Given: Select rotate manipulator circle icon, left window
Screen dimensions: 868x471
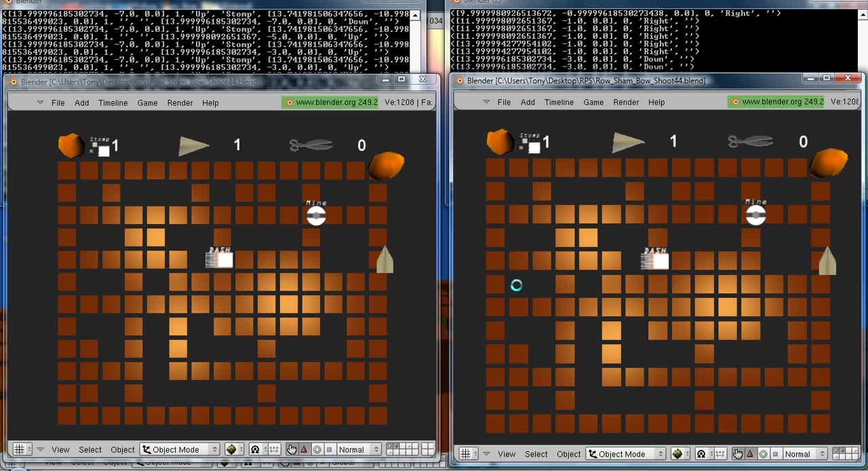Looking at the screenshot, I should [317, 449].
